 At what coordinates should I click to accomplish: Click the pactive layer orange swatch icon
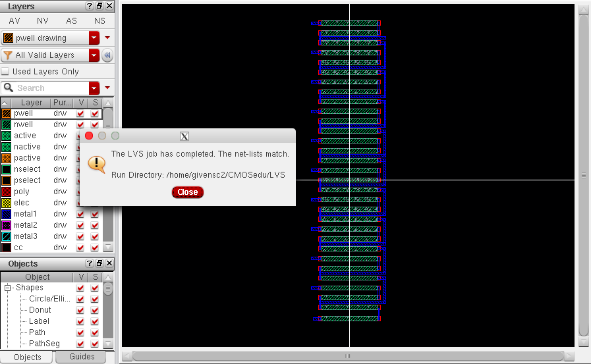coord(7,158)
